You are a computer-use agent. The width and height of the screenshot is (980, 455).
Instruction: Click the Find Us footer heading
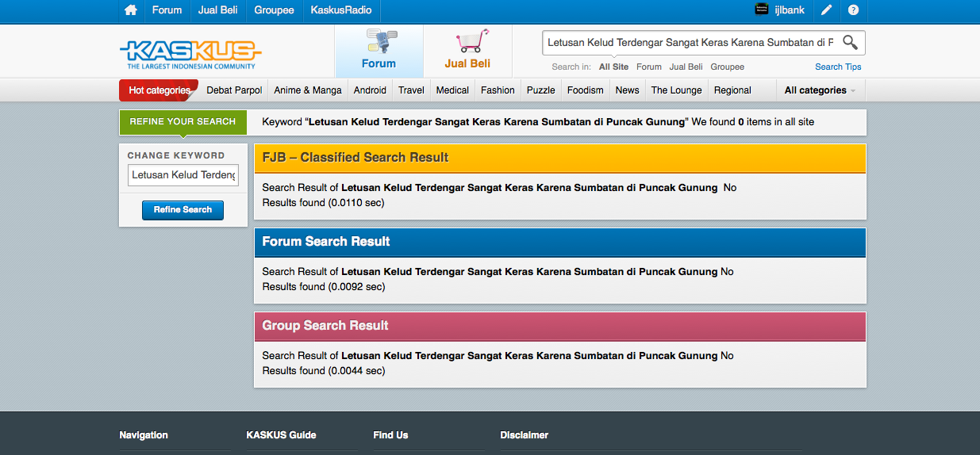click(x=390, y=435)
